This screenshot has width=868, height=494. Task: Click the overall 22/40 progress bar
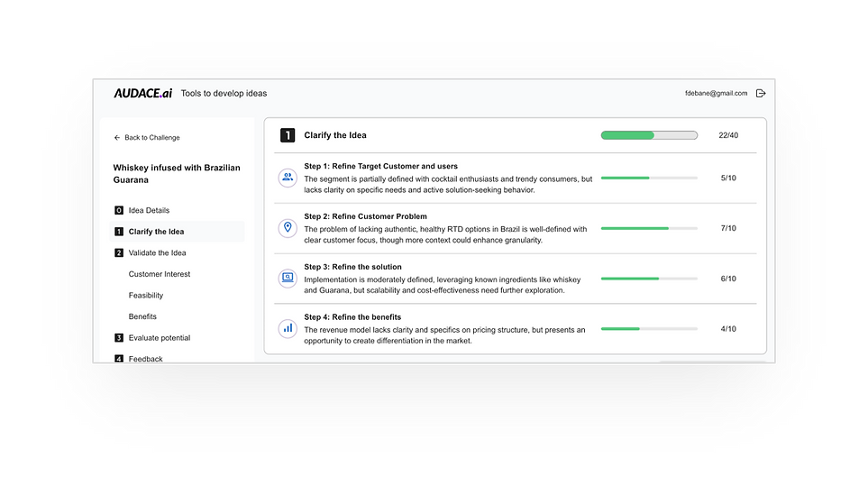(x=649, y=135)
